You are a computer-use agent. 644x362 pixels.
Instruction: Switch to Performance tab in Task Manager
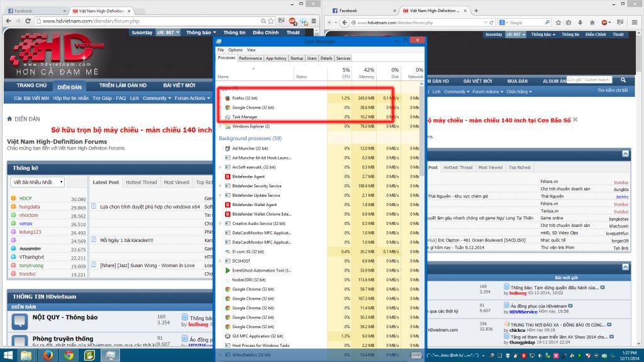point(250,58)
